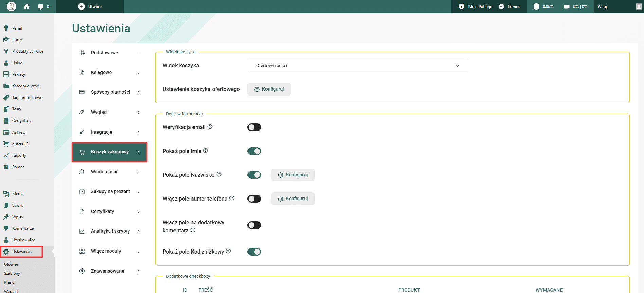
Task: Expand the Wygląd settings chevron
Action: coord(139,113)
